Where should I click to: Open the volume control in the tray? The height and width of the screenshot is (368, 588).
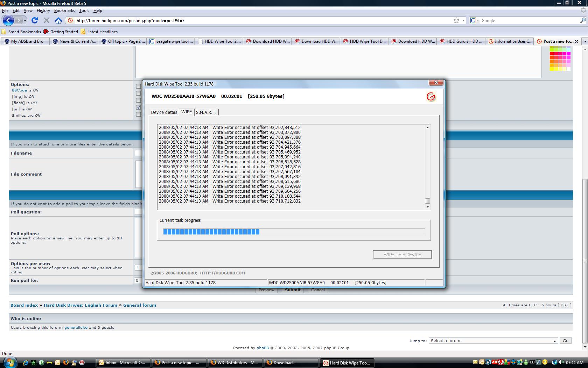(561, 362)
